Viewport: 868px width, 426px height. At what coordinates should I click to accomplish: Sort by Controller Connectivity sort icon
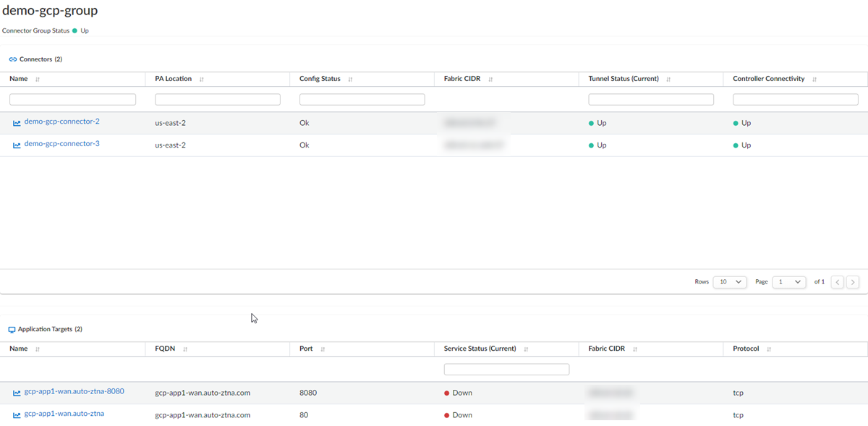814,80
